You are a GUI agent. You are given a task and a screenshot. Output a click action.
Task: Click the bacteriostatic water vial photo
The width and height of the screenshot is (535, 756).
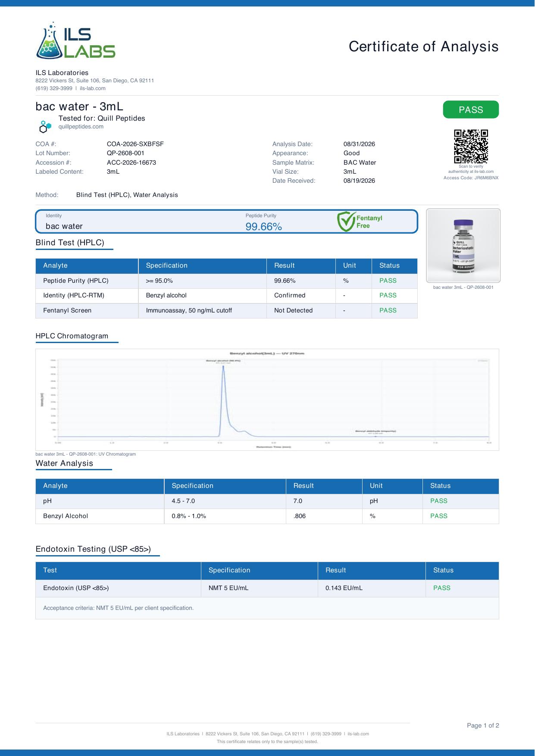click(x=463, y=246)
